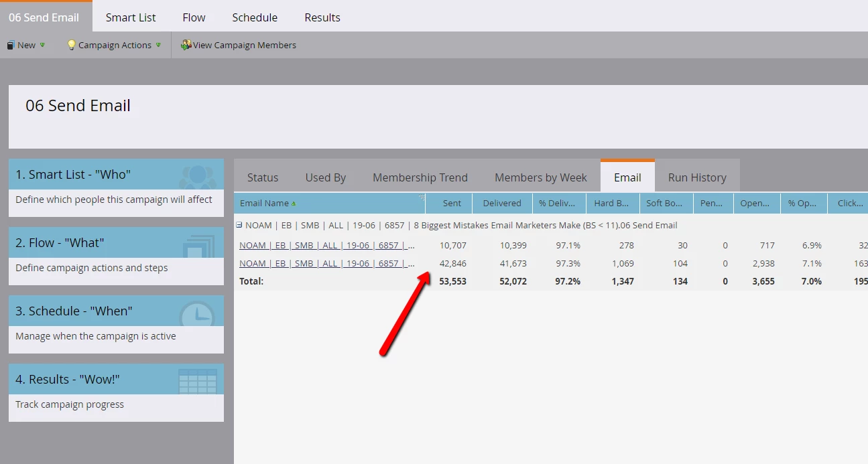The image size is (868, 464).
Task: Switch to the 06 Send Email tab
Action: [46, 17]
